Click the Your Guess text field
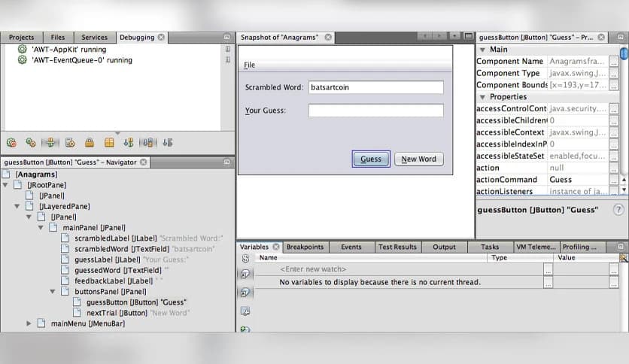 [376, 111]
